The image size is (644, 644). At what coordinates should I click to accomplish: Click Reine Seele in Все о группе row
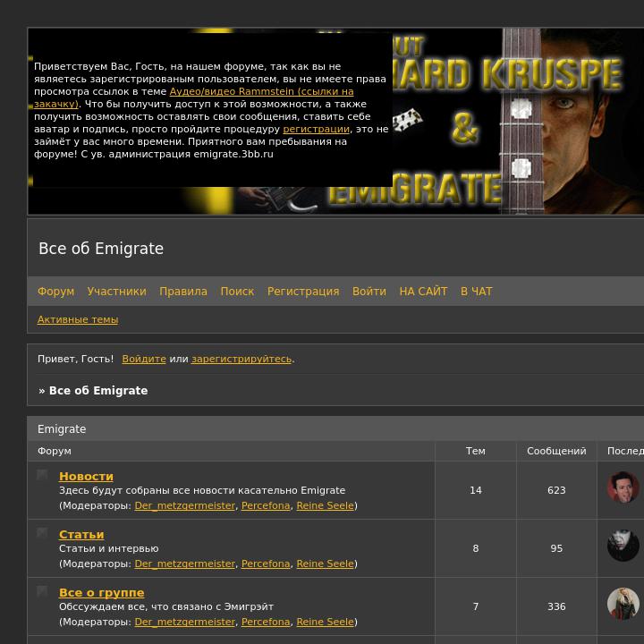click(x=325, y=622)
